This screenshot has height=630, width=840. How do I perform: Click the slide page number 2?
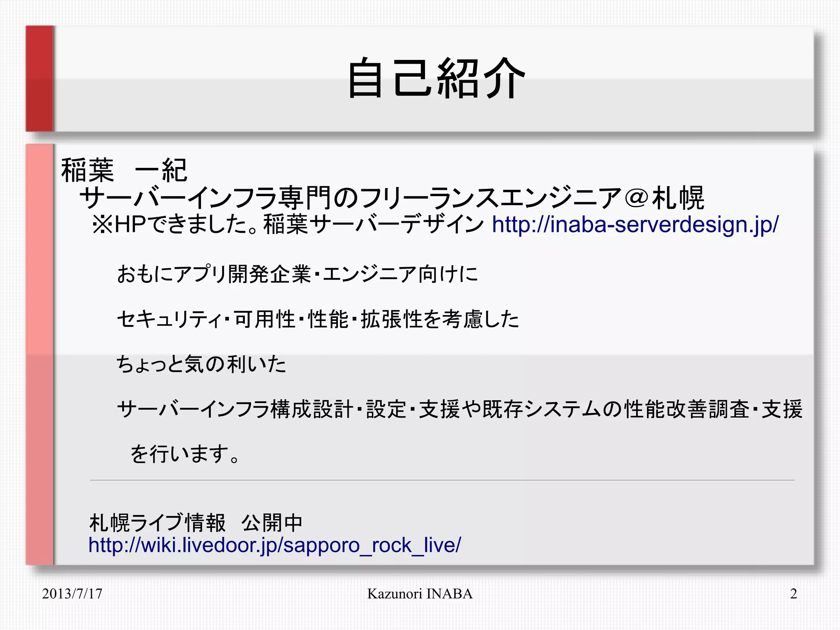(793, 594)
